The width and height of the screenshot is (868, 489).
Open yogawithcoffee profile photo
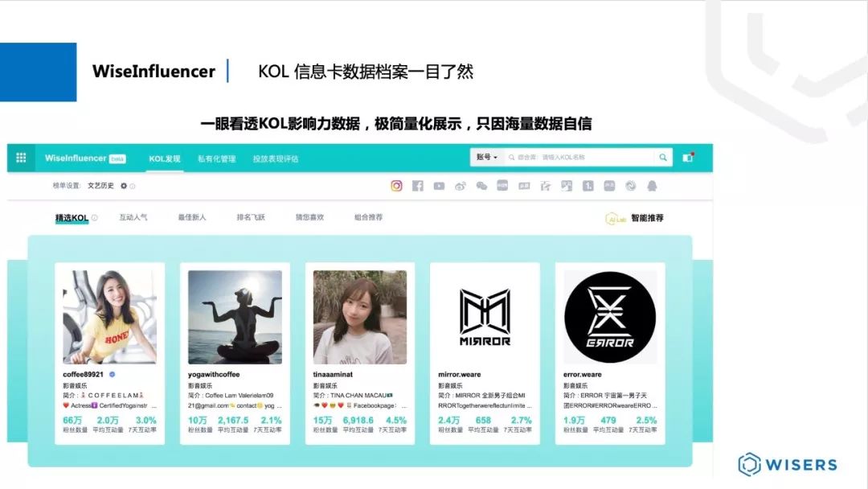[235, 318]
